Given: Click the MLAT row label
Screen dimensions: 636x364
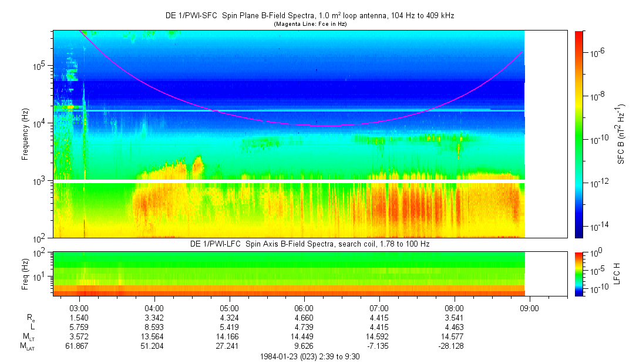Looking at the screenshot, I should tap(26, 346).
